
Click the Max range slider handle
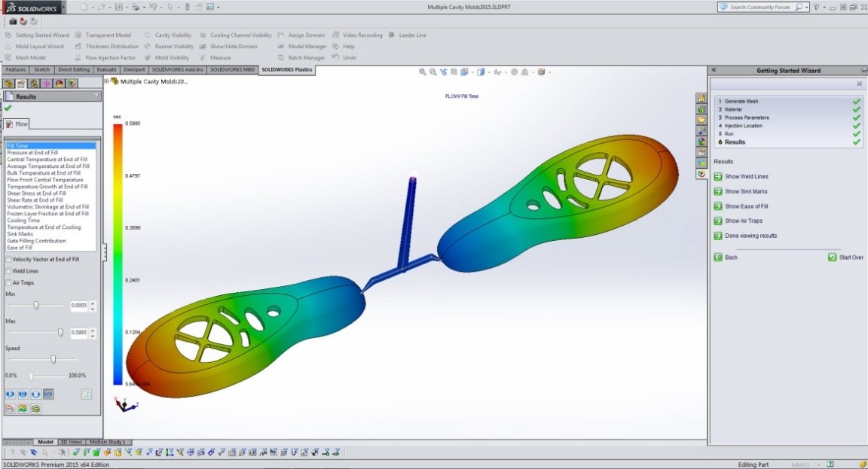[60, 333]
